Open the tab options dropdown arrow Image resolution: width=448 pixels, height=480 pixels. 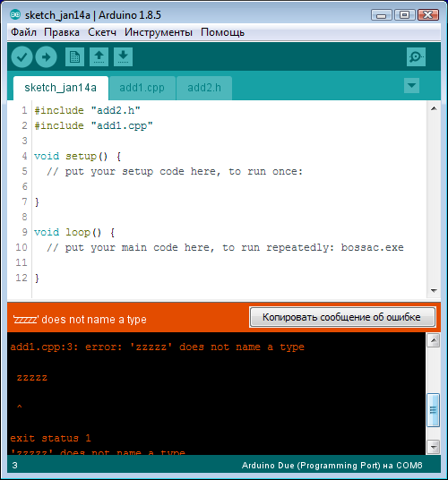[x=411, y=86]
